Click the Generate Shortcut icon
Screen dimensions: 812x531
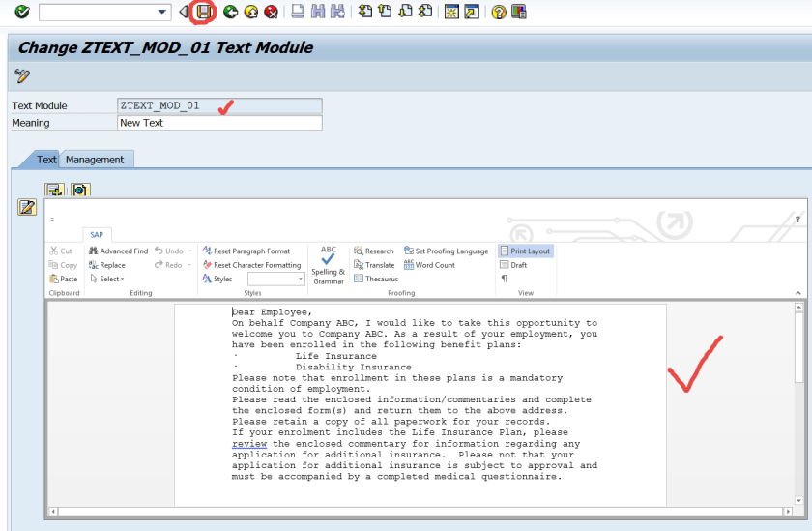[472, 12]
